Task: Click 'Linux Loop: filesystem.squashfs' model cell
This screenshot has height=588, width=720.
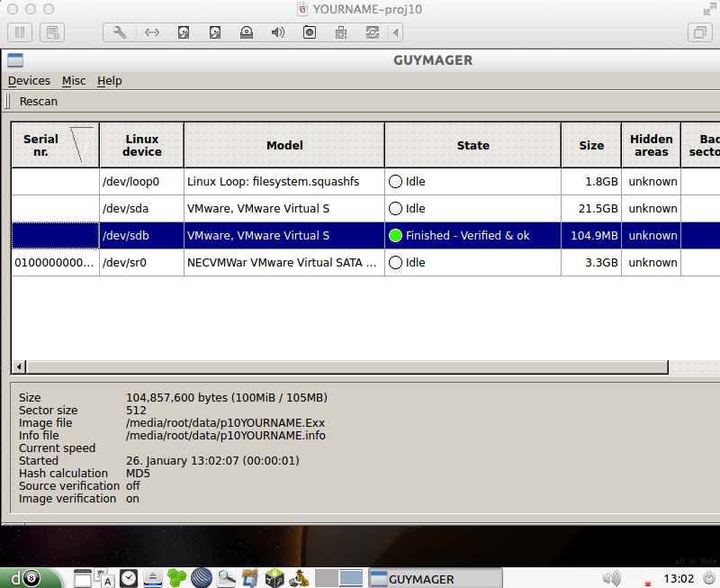Action: coord(284,182)
